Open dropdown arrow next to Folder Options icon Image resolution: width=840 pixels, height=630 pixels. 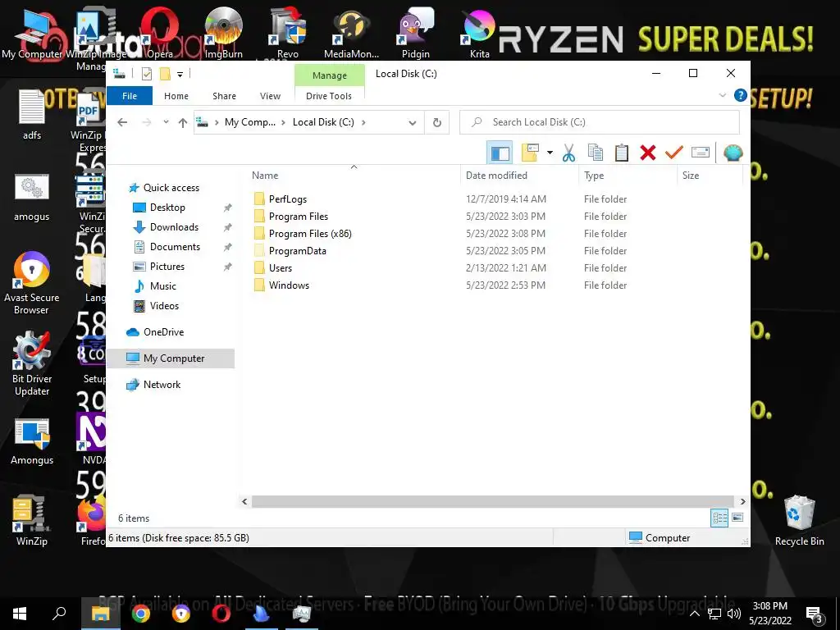[550, 153]
